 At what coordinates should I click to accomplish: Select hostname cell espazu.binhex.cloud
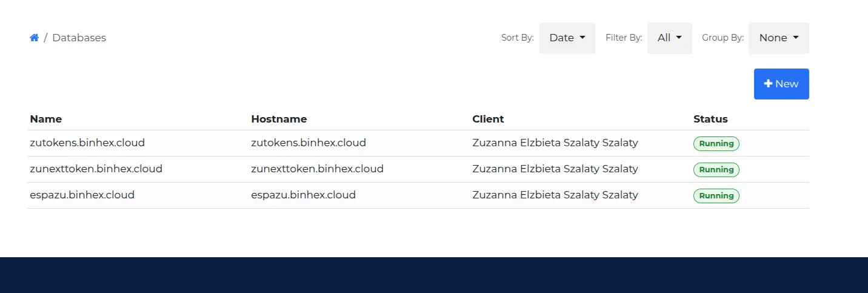(x=303, y=195)
